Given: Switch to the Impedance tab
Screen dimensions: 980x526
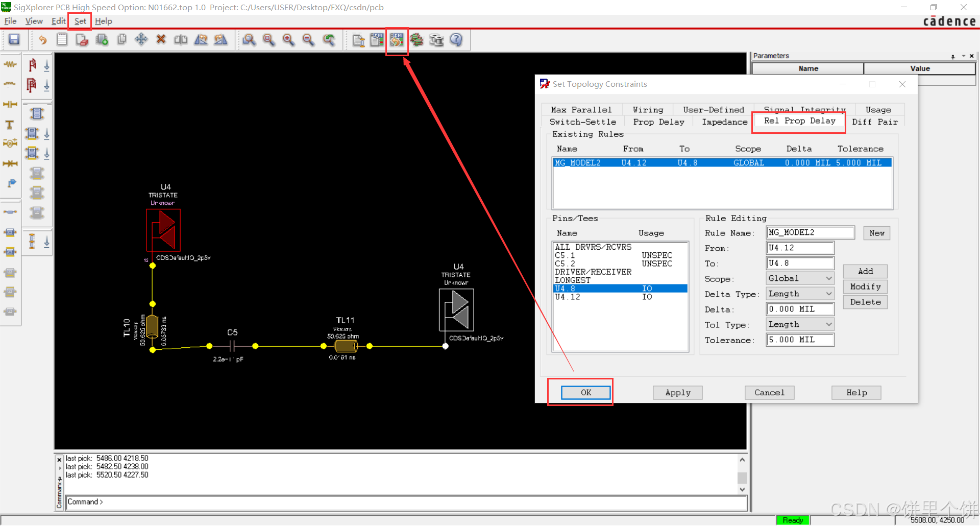Looking at the screenshot, I should click(x=724, y=122).
